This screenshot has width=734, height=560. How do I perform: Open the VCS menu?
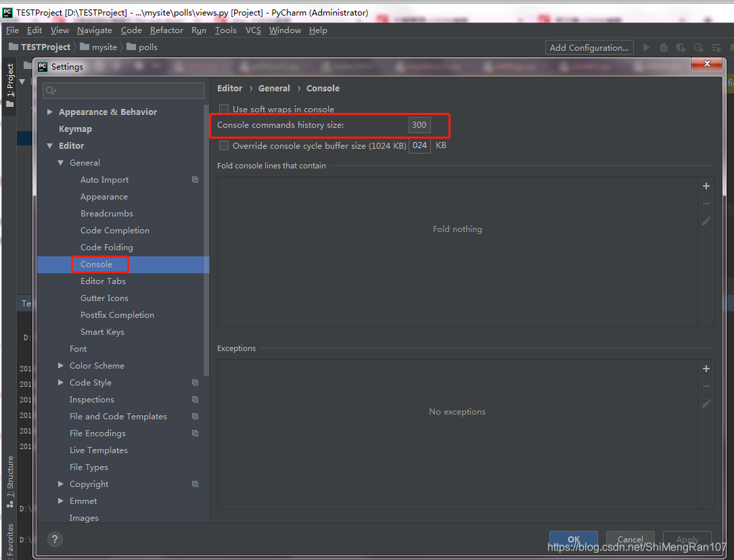(253, 30)
